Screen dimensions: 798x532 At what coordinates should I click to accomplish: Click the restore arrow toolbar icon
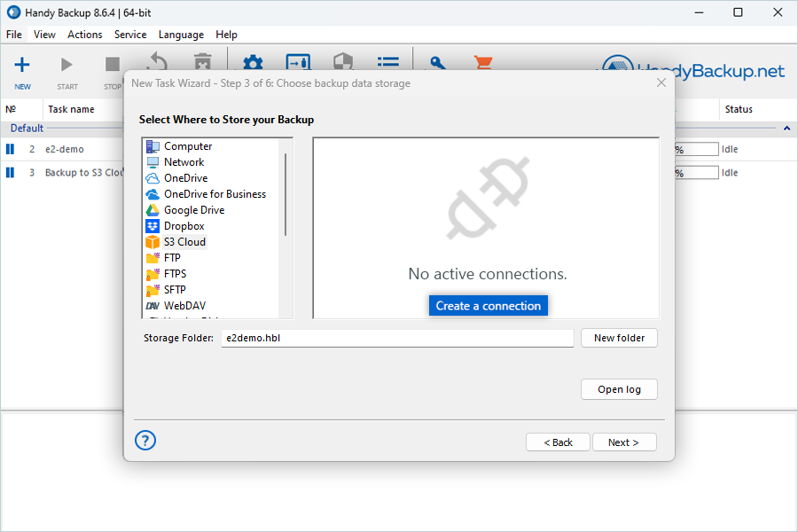(157, 61)
